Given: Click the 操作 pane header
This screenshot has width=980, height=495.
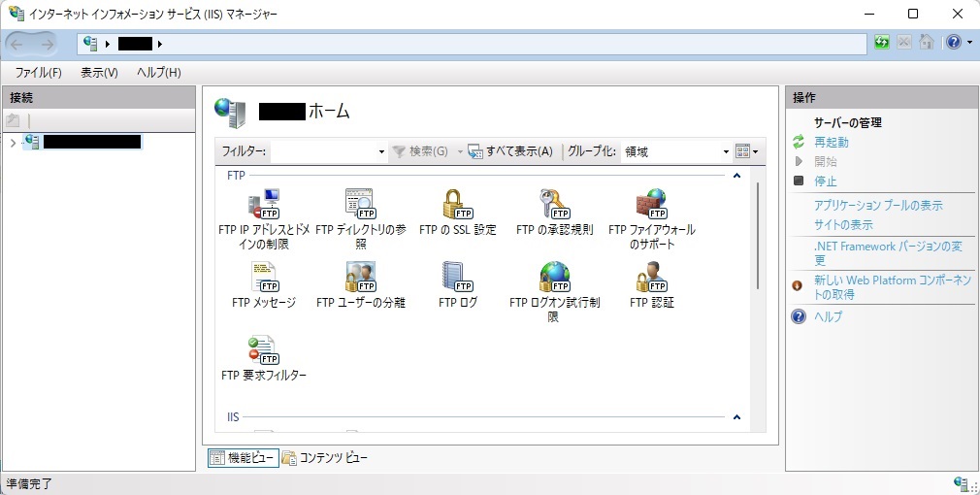Looking at the screenshot, I should [x=881, y=97].
